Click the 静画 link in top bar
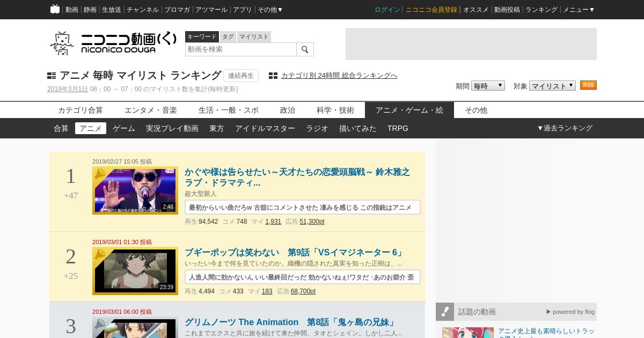Screen dimensions: 644x338 click(90, 10)
